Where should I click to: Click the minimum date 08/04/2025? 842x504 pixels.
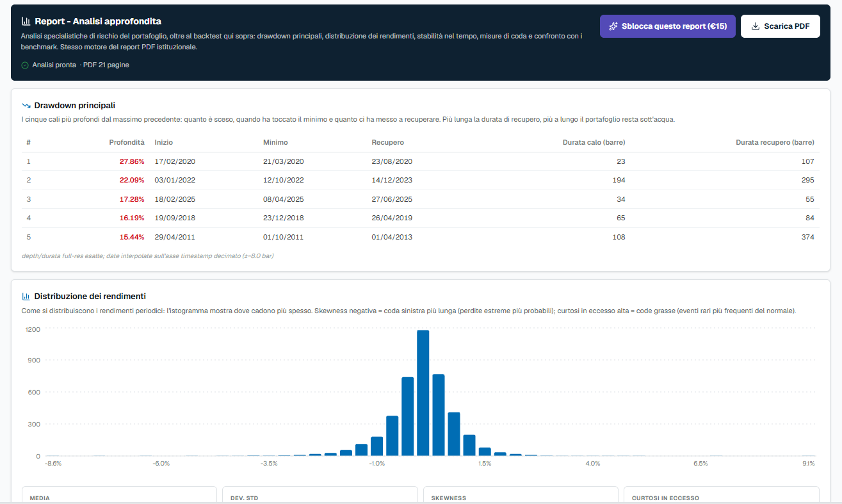point(283,199)
